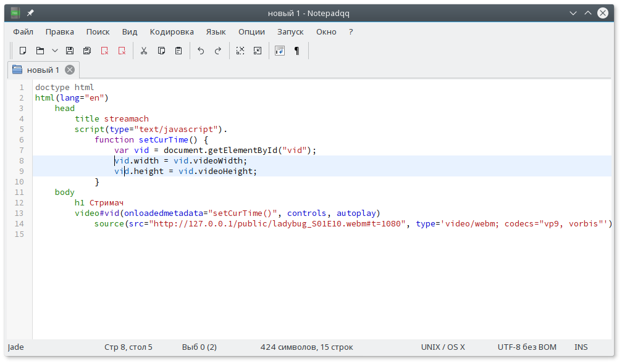Click the INS insert mode indicator
This screenshot has height=364, width=622.
tap(581, 347)
